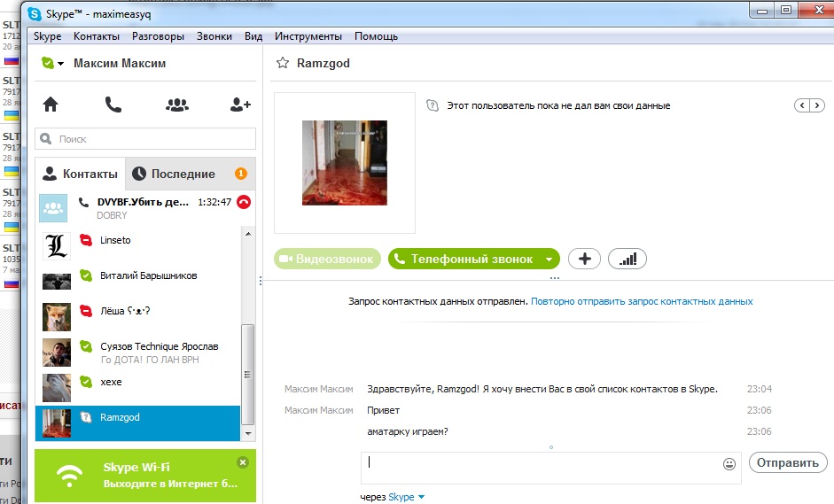Click the group call avatar for DVYBF
This screenshot has width=834, height=504.
(x=53, y=208)
